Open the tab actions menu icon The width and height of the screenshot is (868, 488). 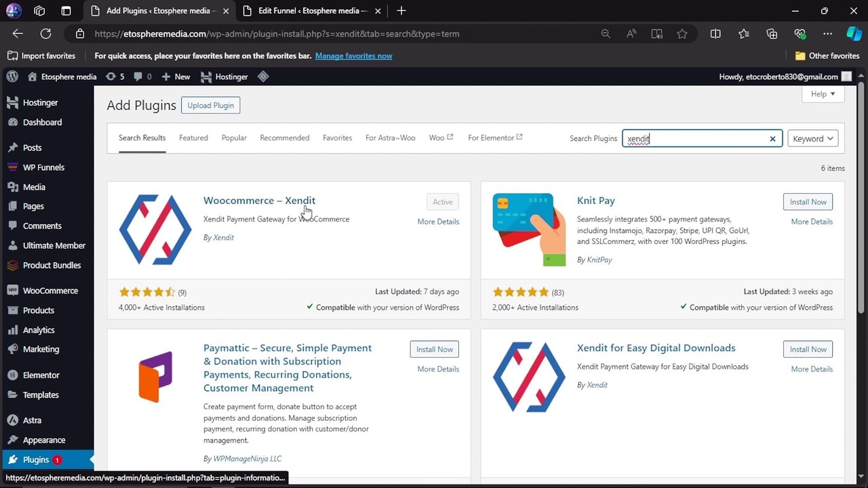[66, 11]
